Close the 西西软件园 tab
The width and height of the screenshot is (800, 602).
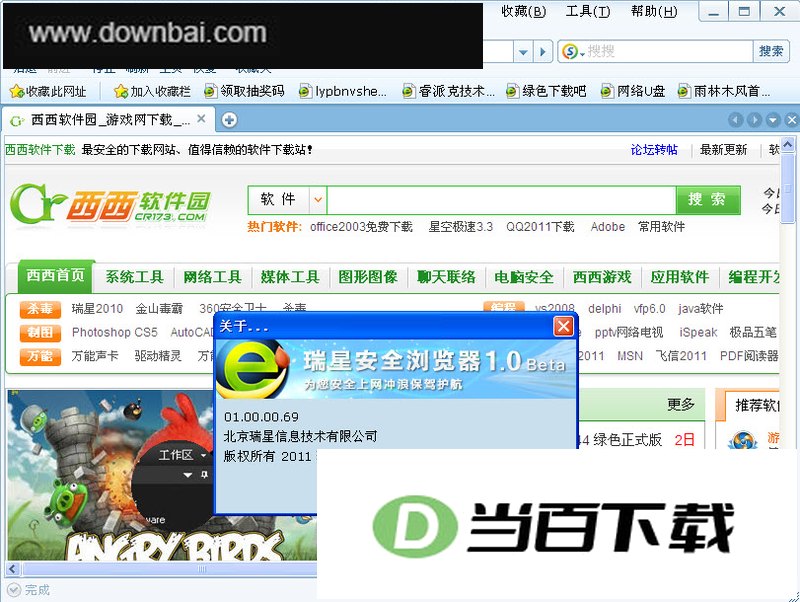coord(202,119)
